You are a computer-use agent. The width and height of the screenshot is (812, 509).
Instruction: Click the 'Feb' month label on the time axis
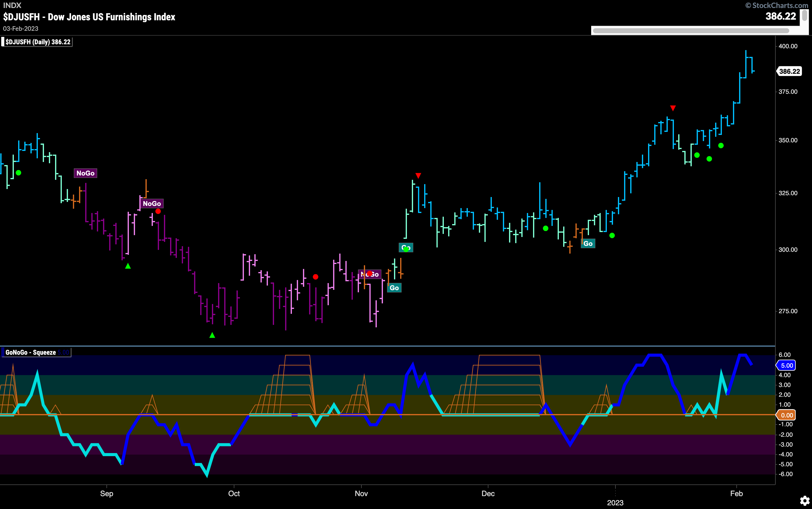tap(737, 494)
